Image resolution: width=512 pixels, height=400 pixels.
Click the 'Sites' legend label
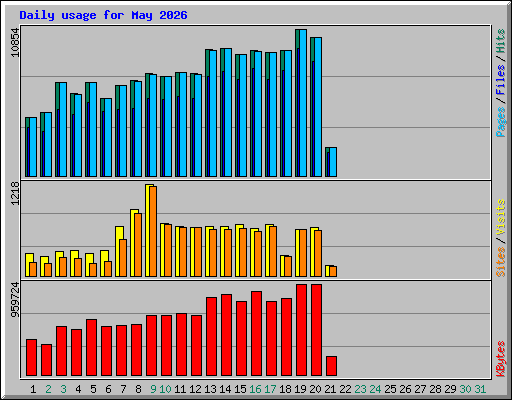click(501, 262)
